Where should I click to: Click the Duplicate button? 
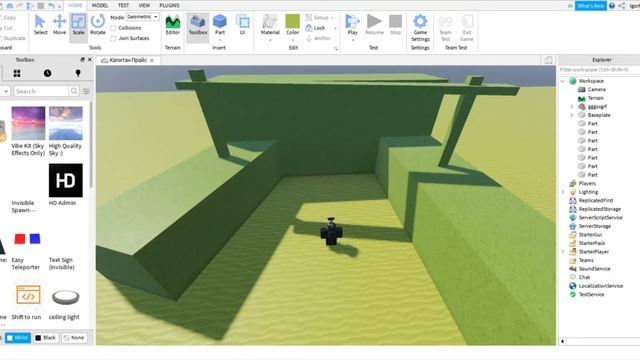[x=13, y=38]
